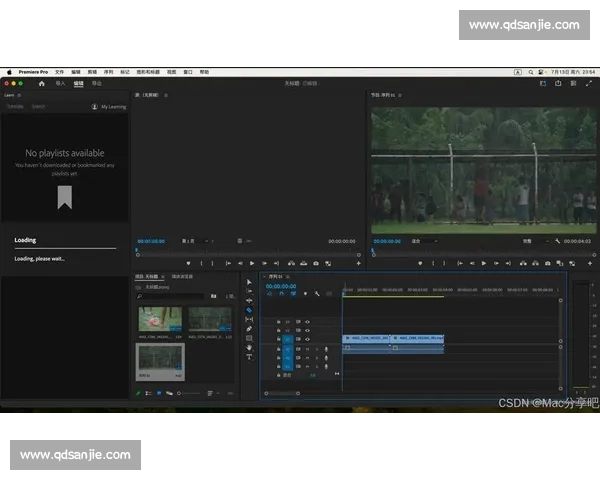This screenshot has height=480, width=600.
Task: Click the Export Frame camera icon in Program monitor
Action: point(549,263)
